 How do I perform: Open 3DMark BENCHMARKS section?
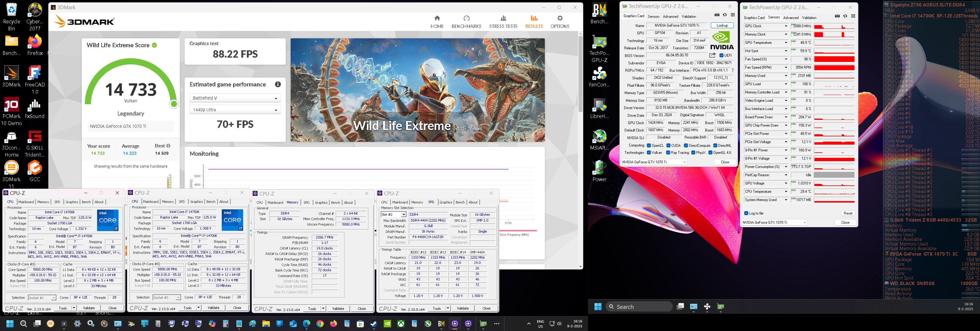point(466,22)
